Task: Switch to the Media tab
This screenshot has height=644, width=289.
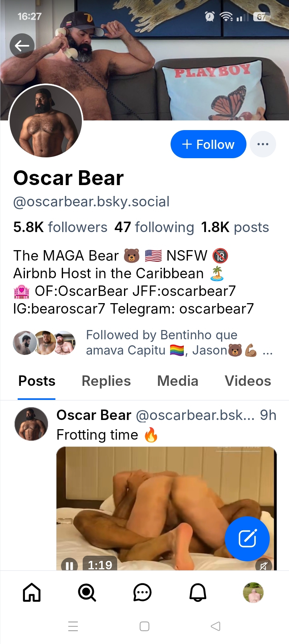Action: click(177, 381)
